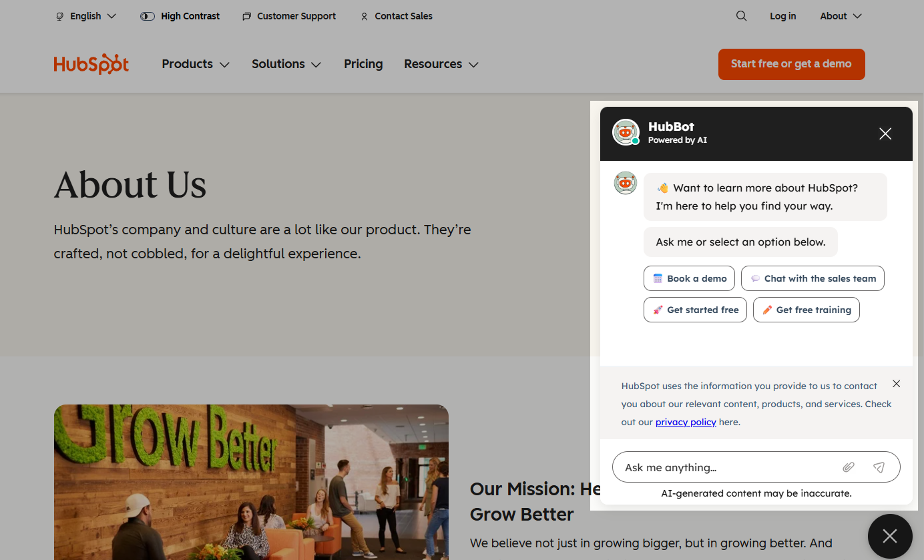Collapse chat with round launcher button

coord(890,536)
